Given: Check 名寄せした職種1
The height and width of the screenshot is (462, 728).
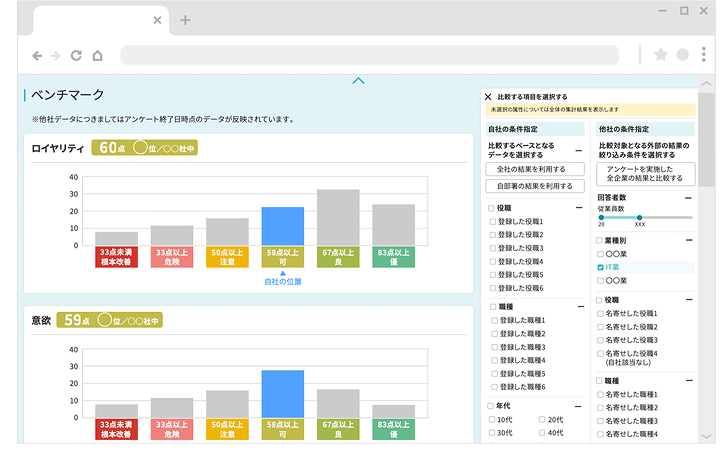Looking at the screenshot, I should click(x=600, y=394).
